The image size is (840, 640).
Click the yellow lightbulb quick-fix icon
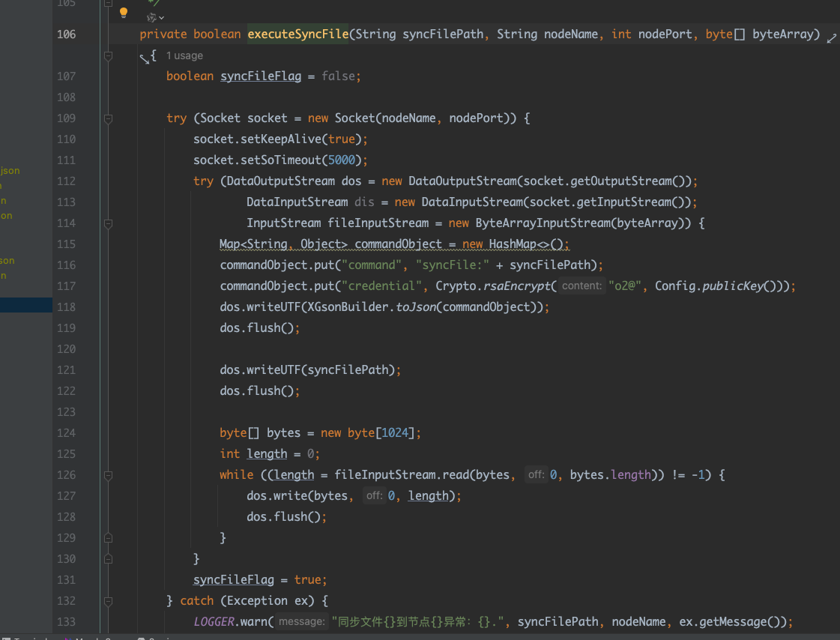(124, 13)
